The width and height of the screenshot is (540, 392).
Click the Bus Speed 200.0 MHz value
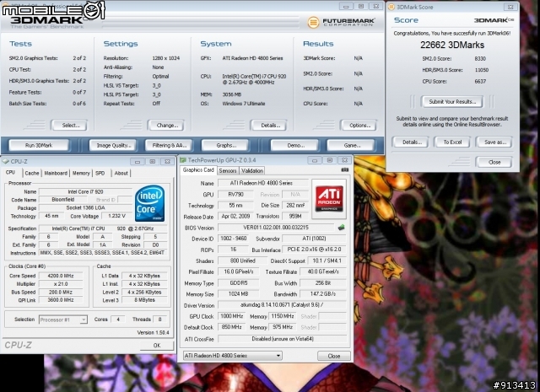pyautogui.click(x=60, y=293)
